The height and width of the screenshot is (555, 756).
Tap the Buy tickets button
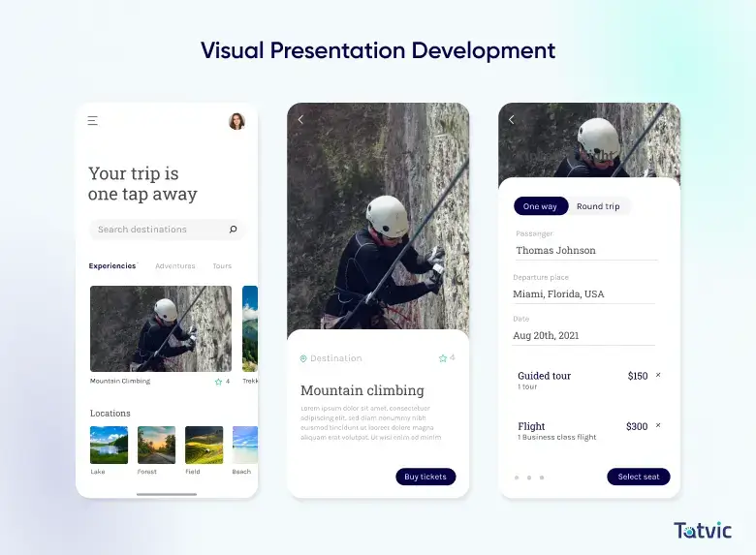425,477
